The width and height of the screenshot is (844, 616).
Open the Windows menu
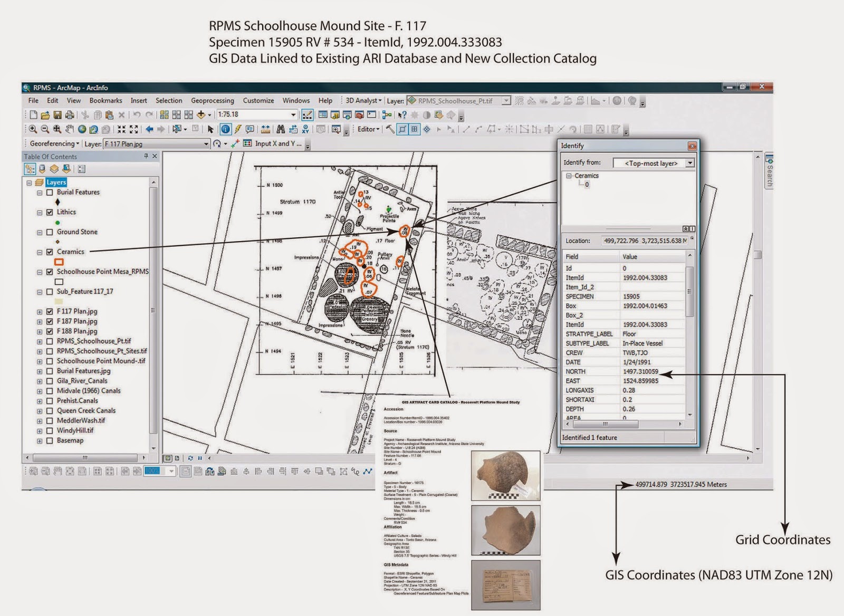point(296,101)
